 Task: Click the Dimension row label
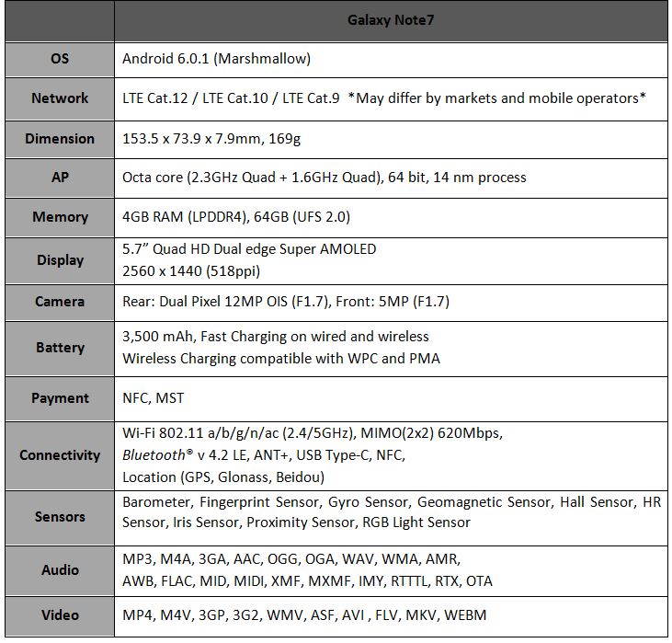[60, 139]
